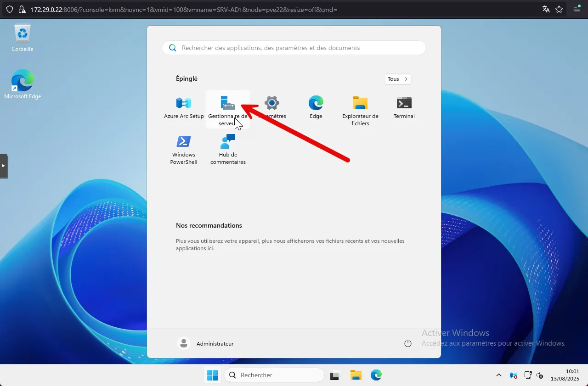
Task: Open Paramètres gear icon in Start menu
Action: (272, 103)
